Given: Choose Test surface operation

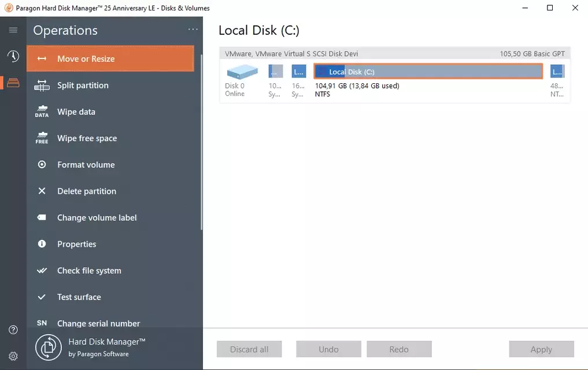Looking at the screenshot, I should pos(110,297).
